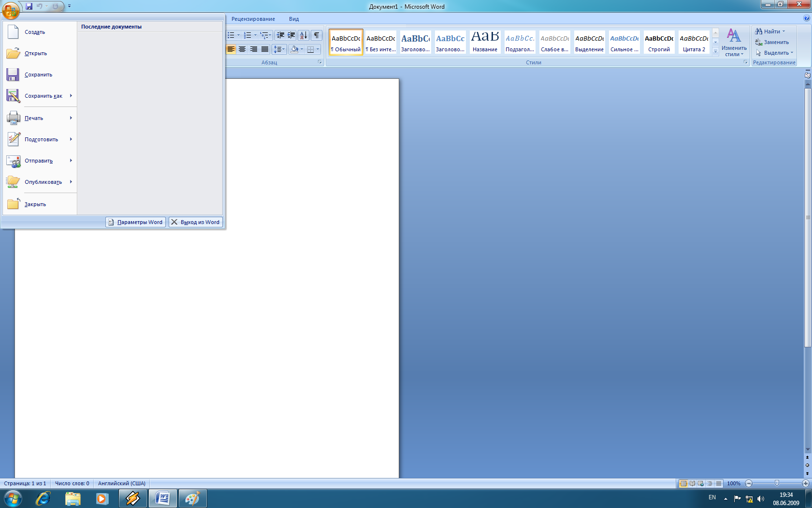This screenshot has width=812, height=508.
Task: Open the Абзац dialog launcher
Action: [319, 62]
